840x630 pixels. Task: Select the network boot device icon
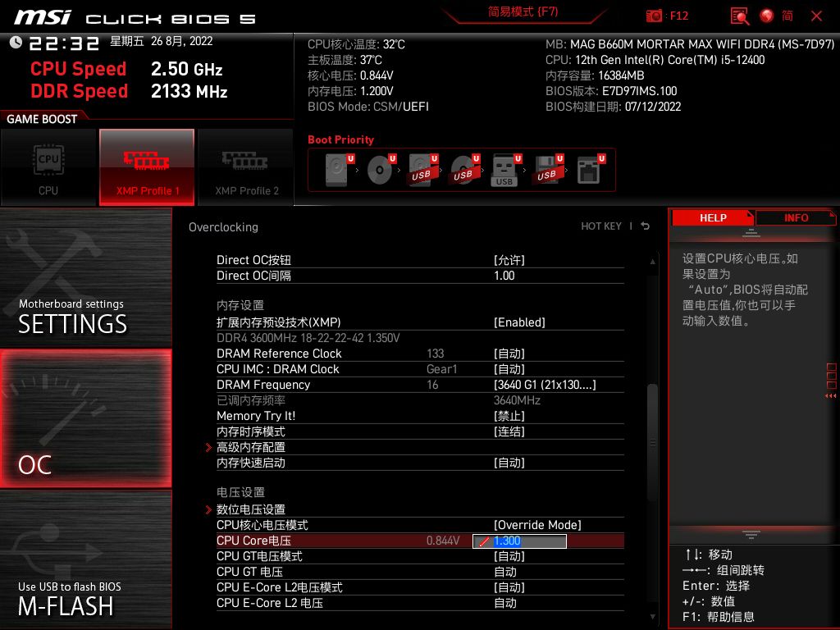tap(590, 170)
